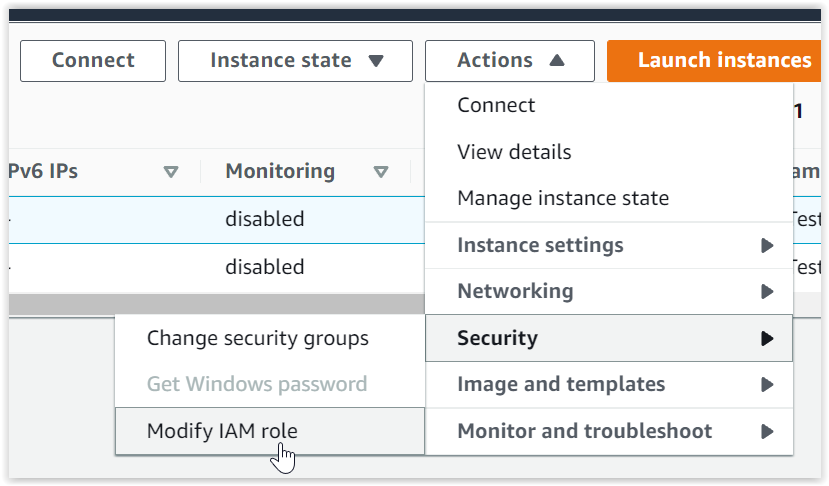829x486 pixels.
Task: Click the Launch instances button
Action: (723, 61)
